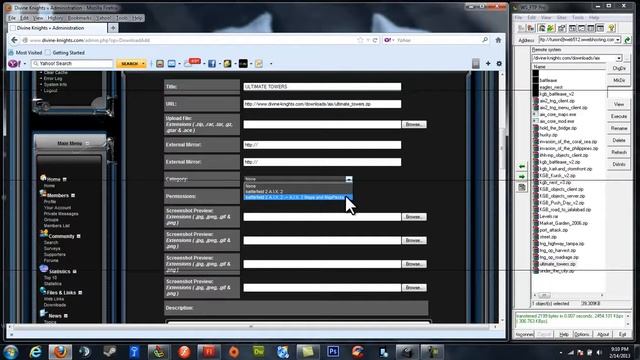Open the FTP Address combo box dropdown
Screen dimensions: 640x360
point(618,40)
